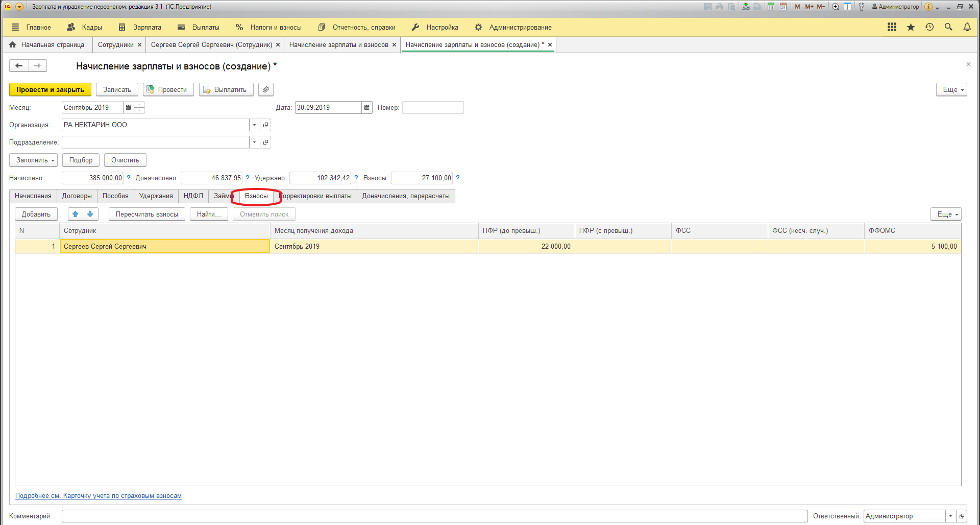980x525 pixels.
Task: Go to Home page tab with house icon
Action: pyautogui.click(x=47, y=45)
